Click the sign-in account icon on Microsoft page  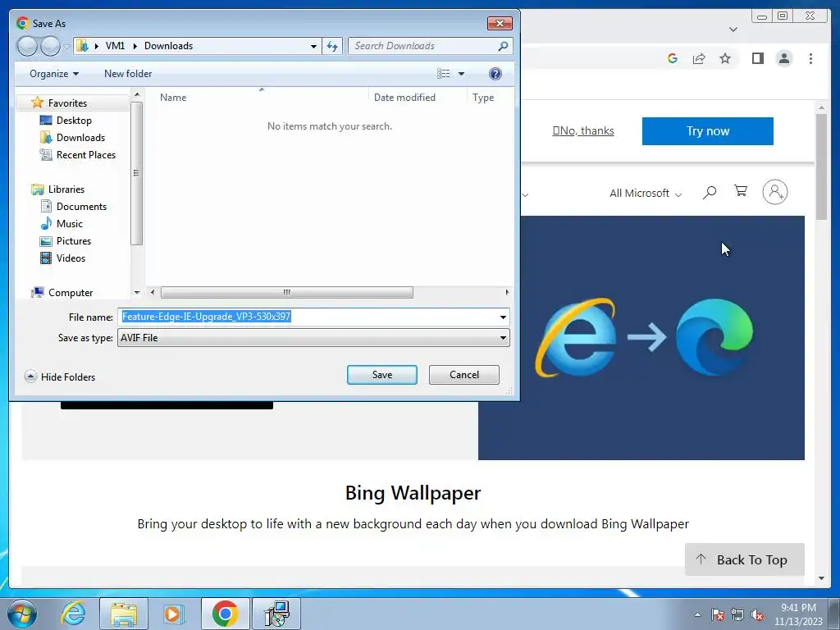pyautogui.click(x=774, y=192)
